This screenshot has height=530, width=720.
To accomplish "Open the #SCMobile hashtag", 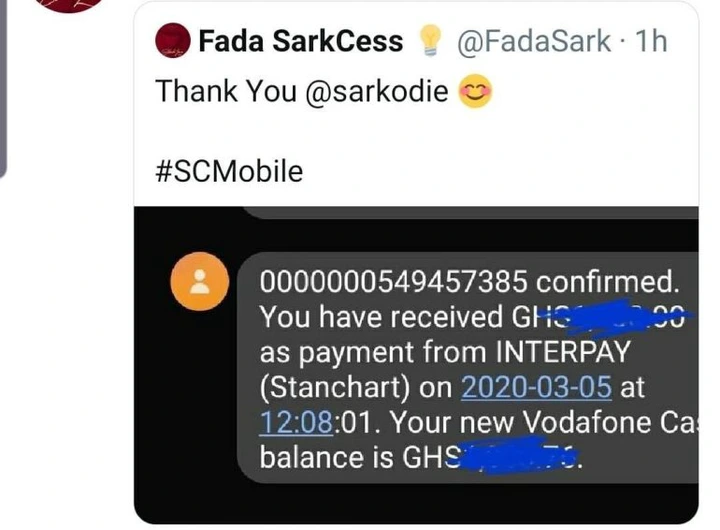I will (229, 172).
